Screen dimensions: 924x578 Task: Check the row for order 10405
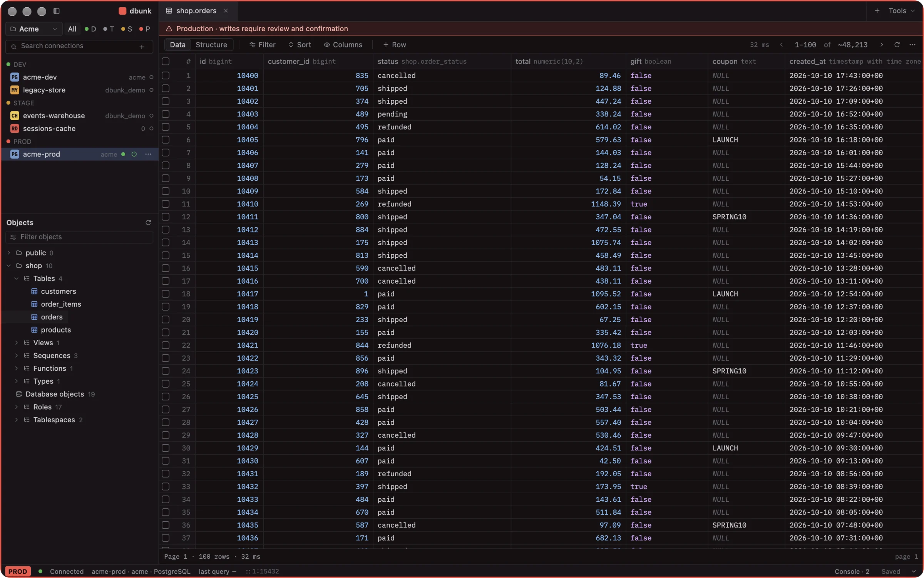point(166,140)
